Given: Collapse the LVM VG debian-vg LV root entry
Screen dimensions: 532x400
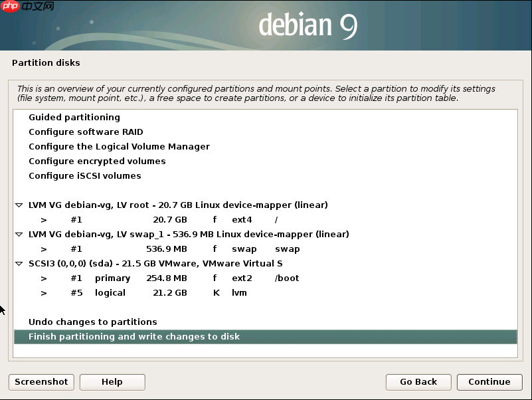Looking at the screenshot, I should point(19,205).
